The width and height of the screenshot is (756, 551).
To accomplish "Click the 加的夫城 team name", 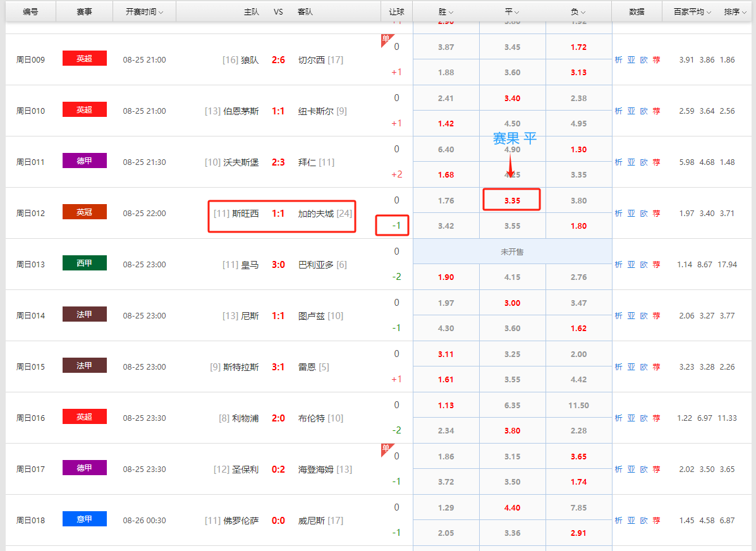I will (x=316, y=214).
